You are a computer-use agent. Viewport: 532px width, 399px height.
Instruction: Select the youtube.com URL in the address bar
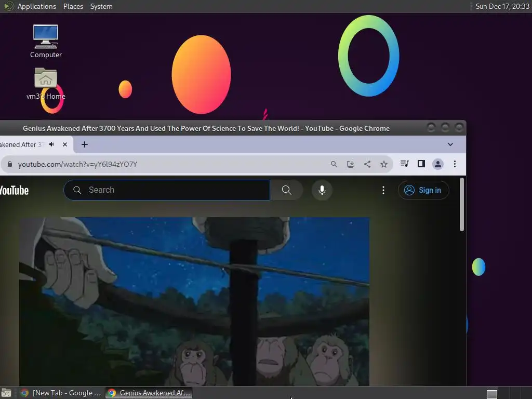pyautogui.click(x=78, y=164)
